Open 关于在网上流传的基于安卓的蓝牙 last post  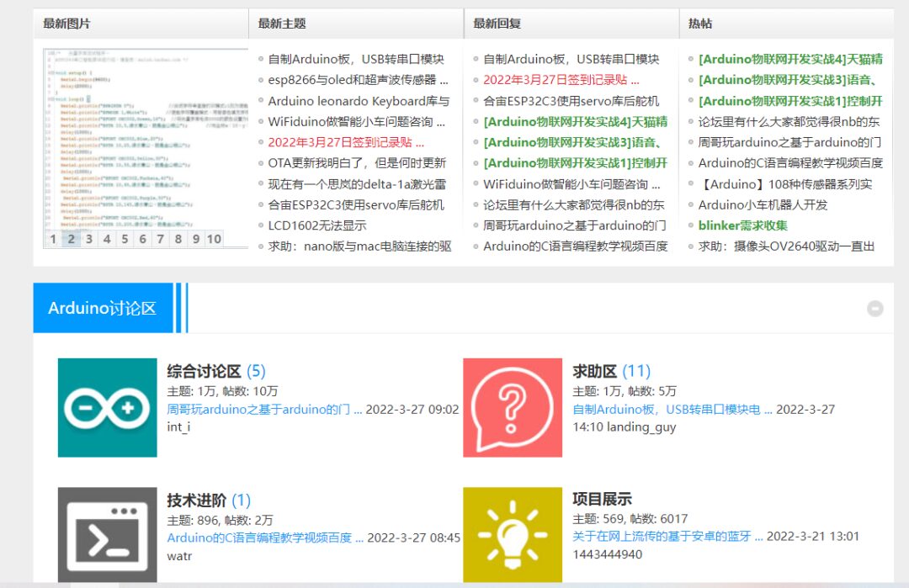point(667,537)
